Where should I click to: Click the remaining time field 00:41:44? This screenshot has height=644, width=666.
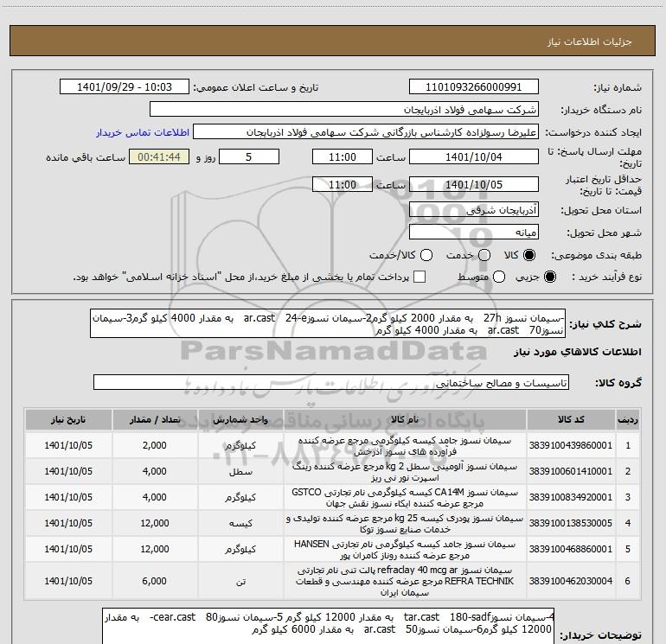pos(159,156)
